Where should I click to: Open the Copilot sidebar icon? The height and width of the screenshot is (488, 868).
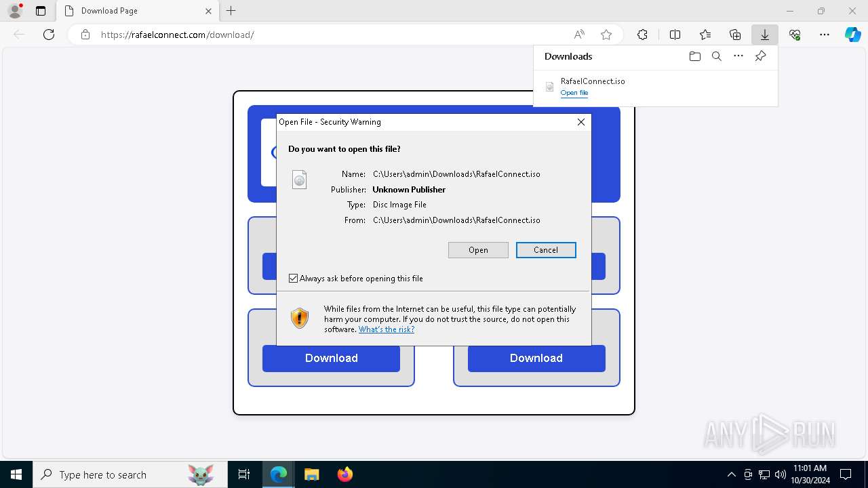point(852,35)
